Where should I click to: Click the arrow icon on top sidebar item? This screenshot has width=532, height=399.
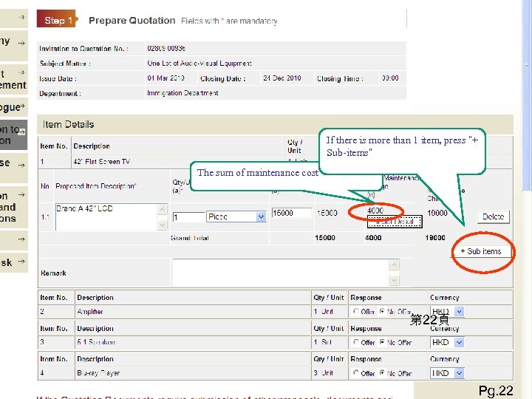point(21,16)
